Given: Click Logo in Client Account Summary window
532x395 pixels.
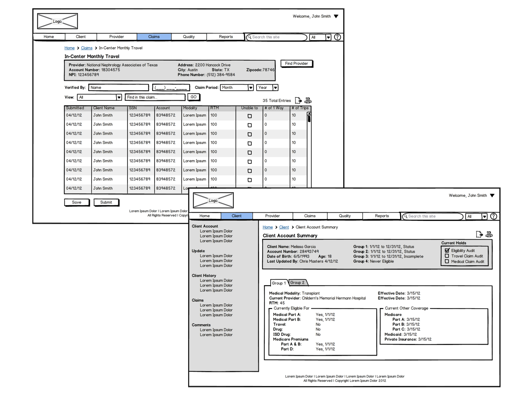Looking at the screenshot, I should (x=213, y=200).
